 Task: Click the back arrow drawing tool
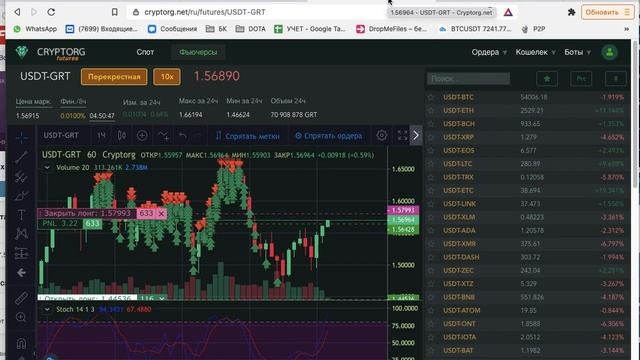(21, 273)
